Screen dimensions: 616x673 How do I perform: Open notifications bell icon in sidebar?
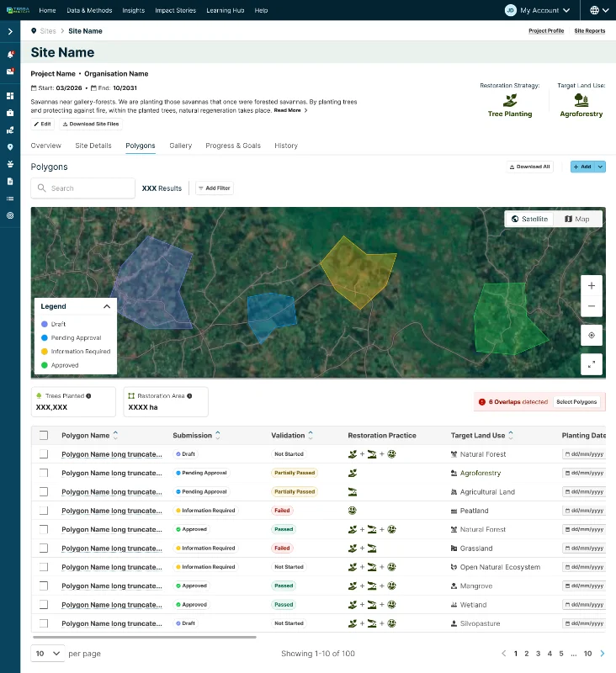(10, 55)
